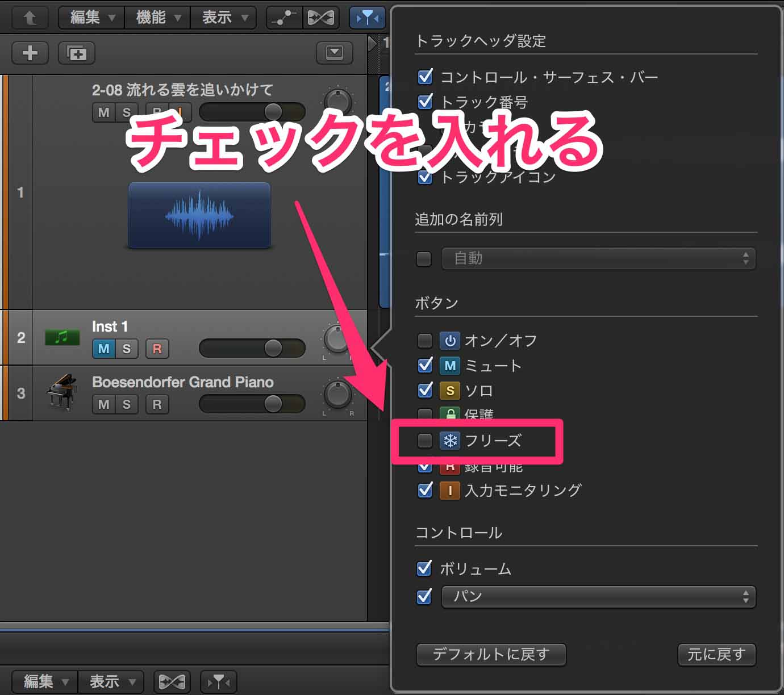Image resolution: width=784 pixels, height=695 pixels.
Task: Click the power On/Off icon
Action: (450, 341)
